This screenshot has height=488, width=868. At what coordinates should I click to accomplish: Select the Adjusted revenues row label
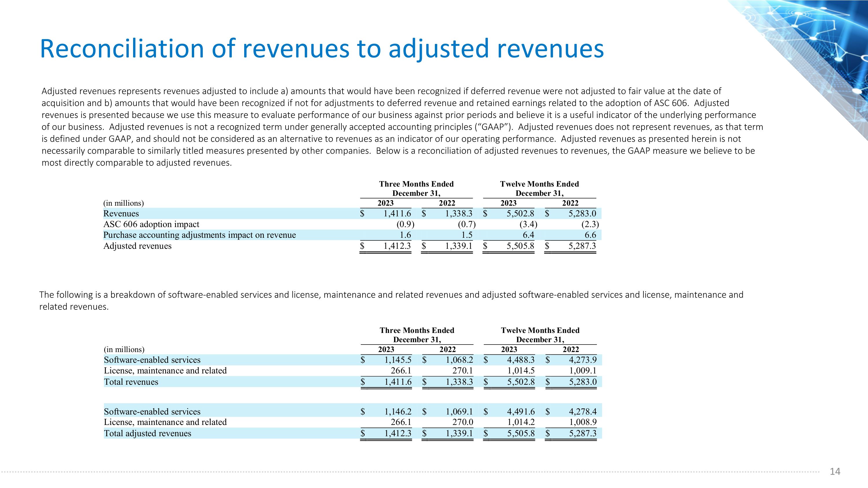(x=137, y=246)
